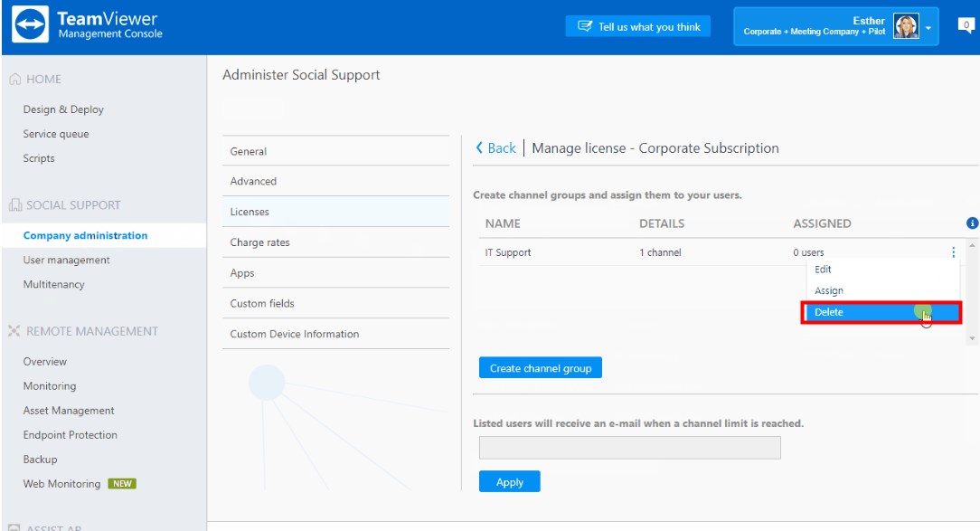Open the Charge rates tab
Image resolution: width=980 pixels, height=531 pixels.
259,242
